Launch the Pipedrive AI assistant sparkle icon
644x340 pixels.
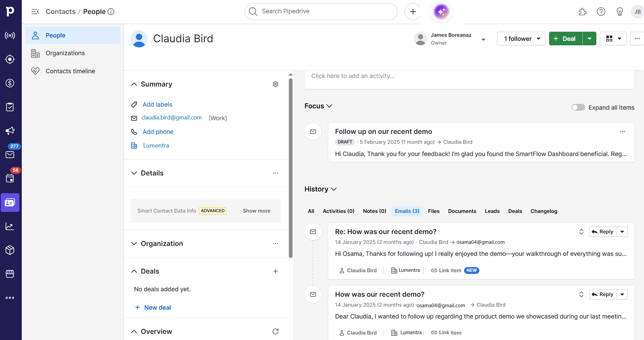[441, 11]
